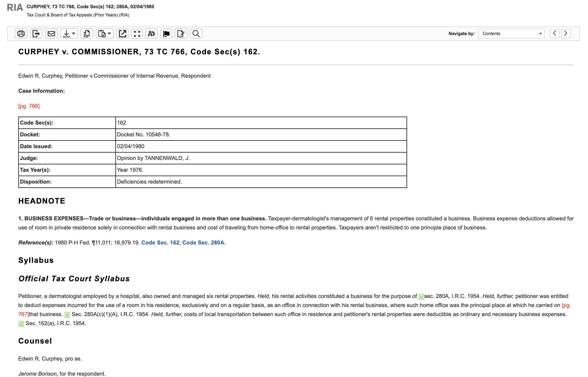Open Code Sec. 162 link
The height and width of the screenshot is (377, 588).
pyautogui.click(x=160, y=243)
